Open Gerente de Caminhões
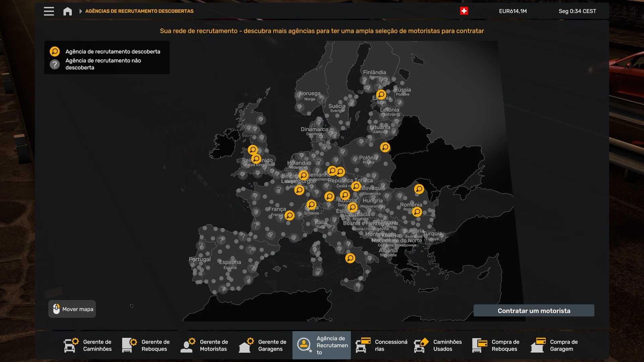This screenshot has height=362, width=644. 88,345
